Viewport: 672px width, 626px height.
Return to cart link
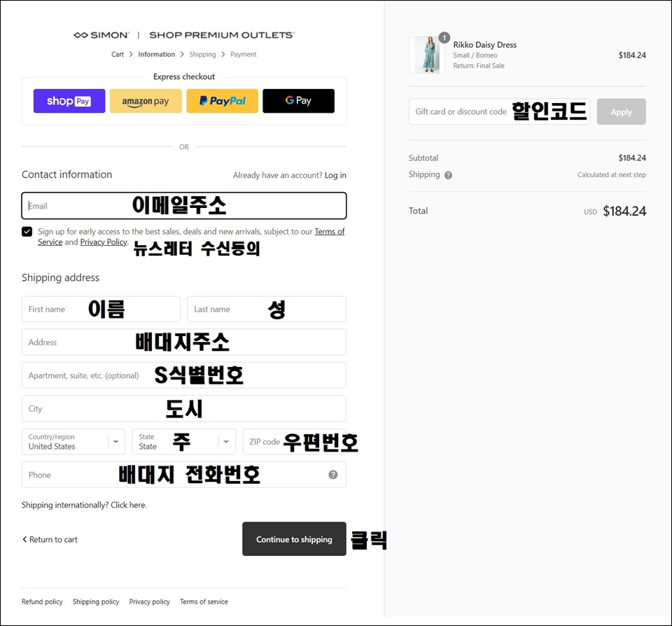[x=50, y=539]
